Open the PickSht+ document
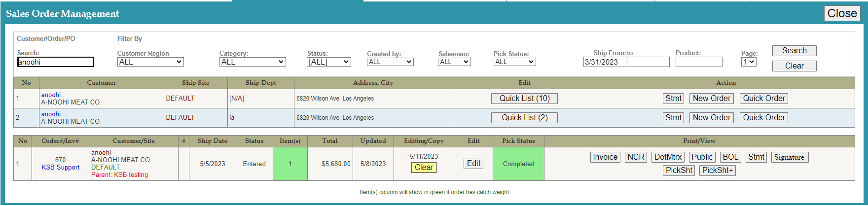The width and height of the screenshot is (868, 206). (x=718, y=171)
